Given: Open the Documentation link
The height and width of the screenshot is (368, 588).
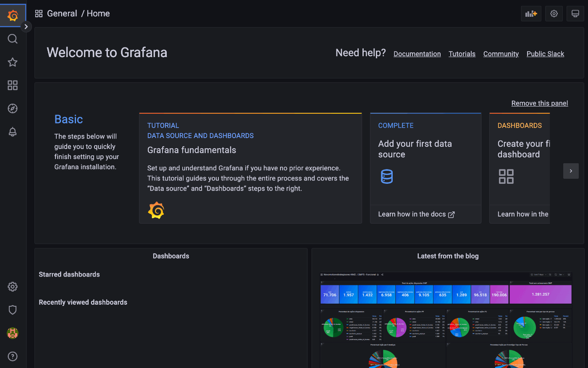Looking at the screenshot, I should coord(417,54).
